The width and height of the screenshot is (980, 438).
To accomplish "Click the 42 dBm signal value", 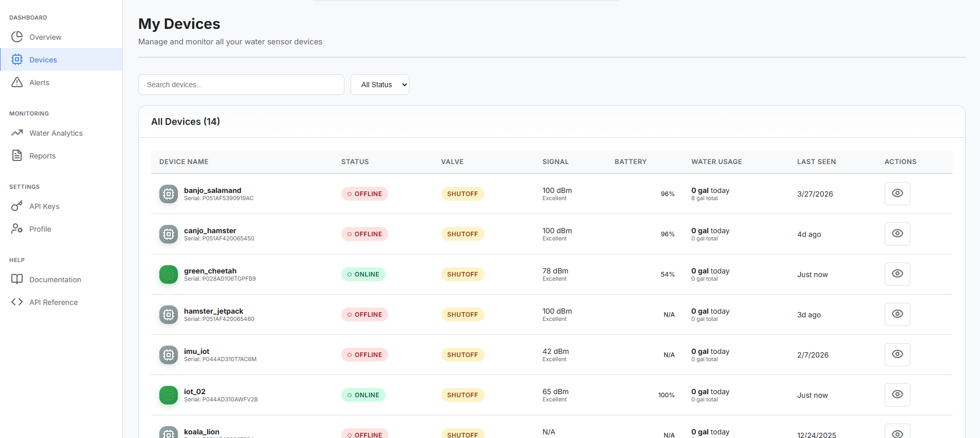I will click(x=556, y=351).
